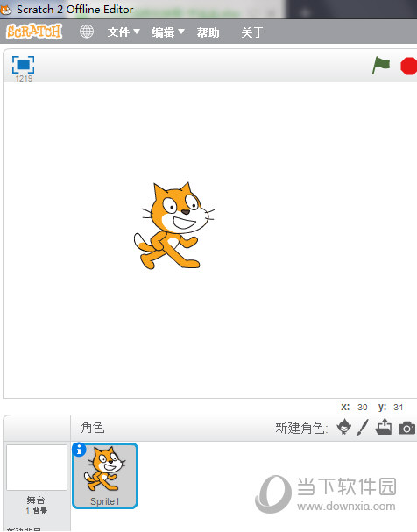Click the 新建角色 label
The width and height of the screenshot is (417, 532).
[x=301, y=429]
